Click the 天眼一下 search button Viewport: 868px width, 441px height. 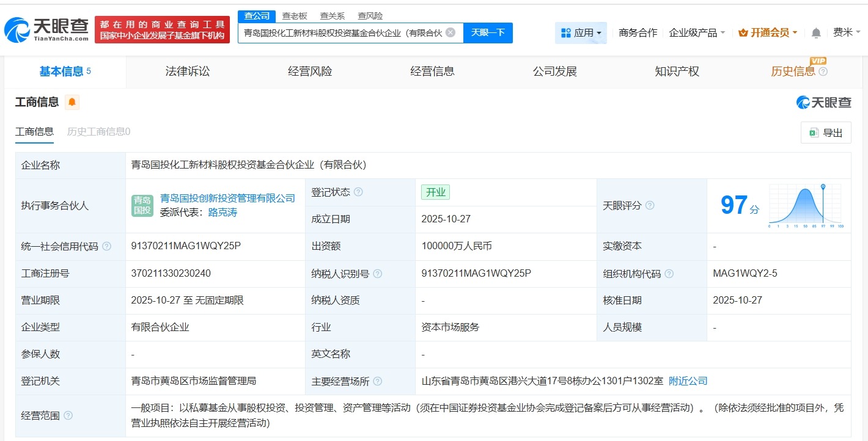[488, 33]
